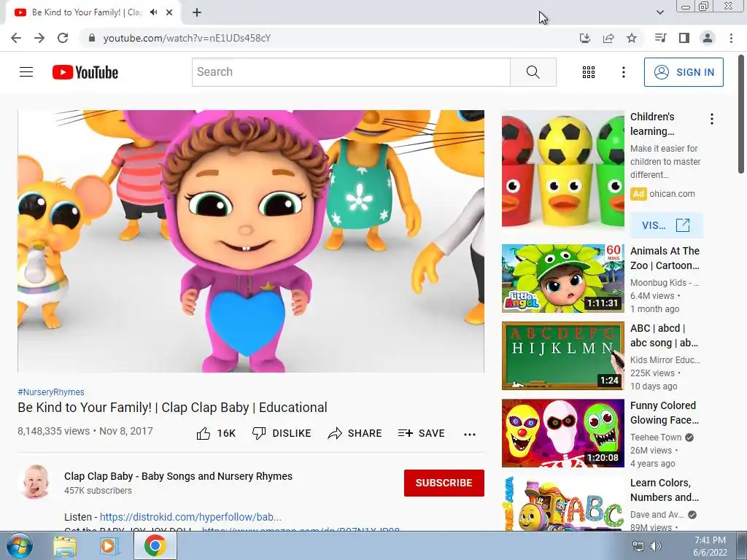Image resolution: width=747 pixels, height=560 pixels.
Task: Open ABC abcd song video thumbnail
Action: pyautogui.click(x=562, y=356)
